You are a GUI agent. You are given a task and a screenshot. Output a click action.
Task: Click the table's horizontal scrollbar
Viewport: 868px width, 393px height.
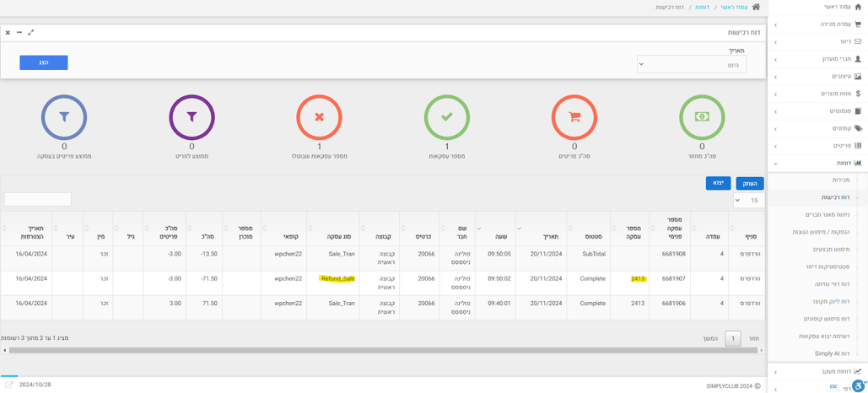click(382, 350)
